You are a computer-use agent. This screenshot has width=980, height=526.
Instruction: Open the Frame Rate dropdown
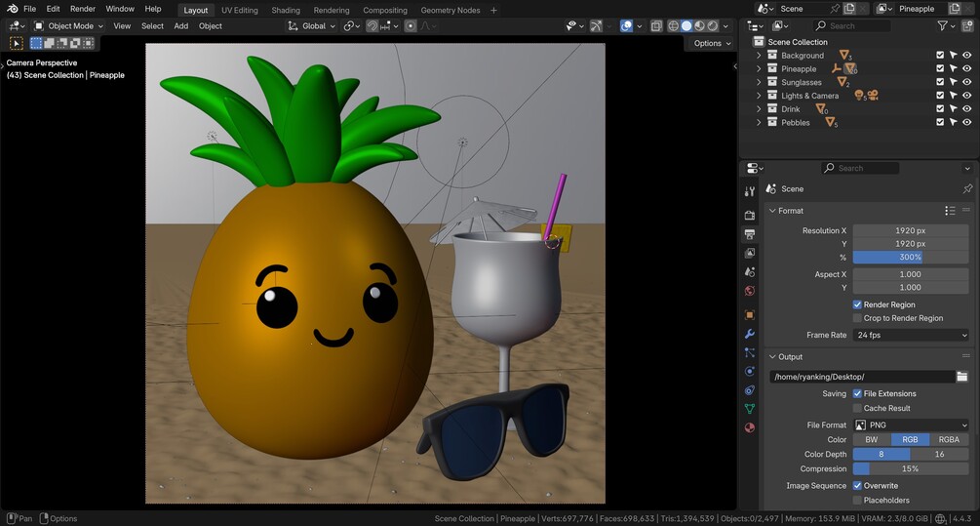pos(911,335)
